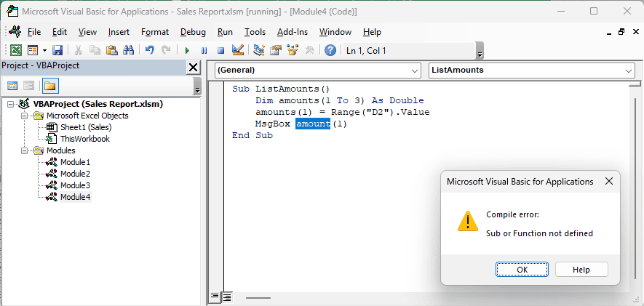Run the macro with green play icon

click(187, 50)
